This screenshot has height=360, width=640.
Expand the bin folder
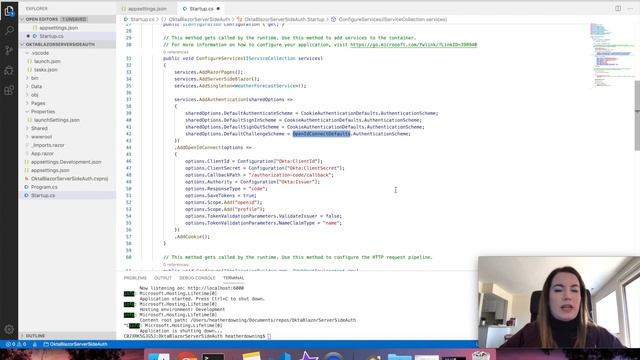pyautogui.click(x=35, y=78)
